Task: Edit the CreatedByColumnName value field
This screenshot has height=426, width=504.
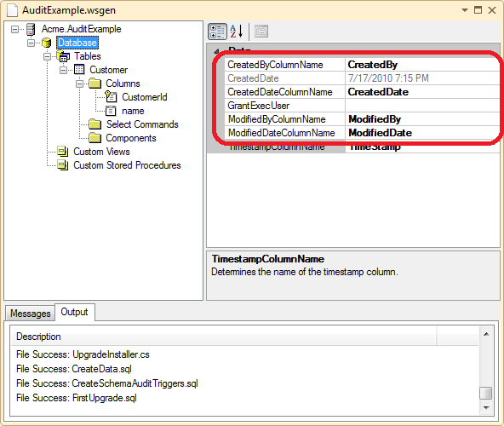Action: [x=421, y=65]
